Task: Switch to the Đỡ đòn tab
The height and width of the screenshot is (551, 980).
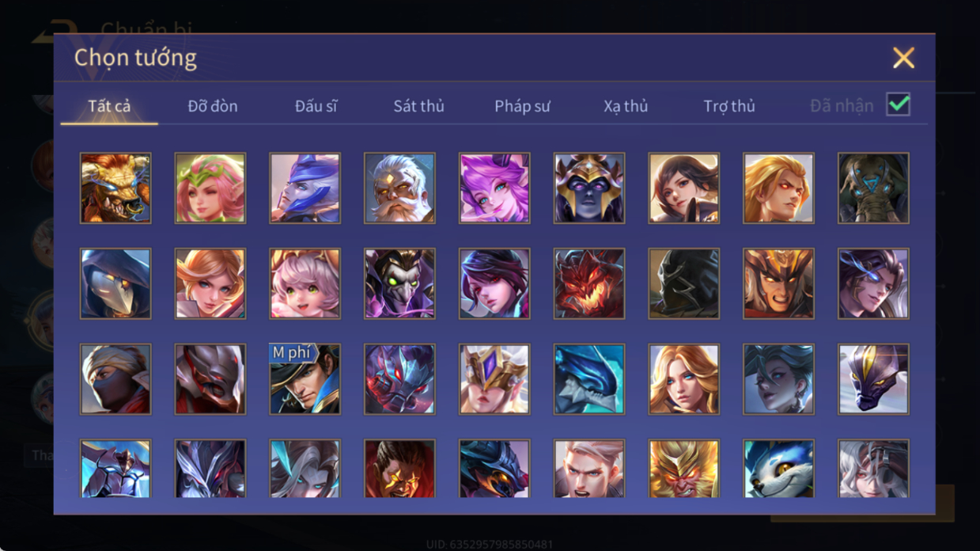Action: [213, 106]
